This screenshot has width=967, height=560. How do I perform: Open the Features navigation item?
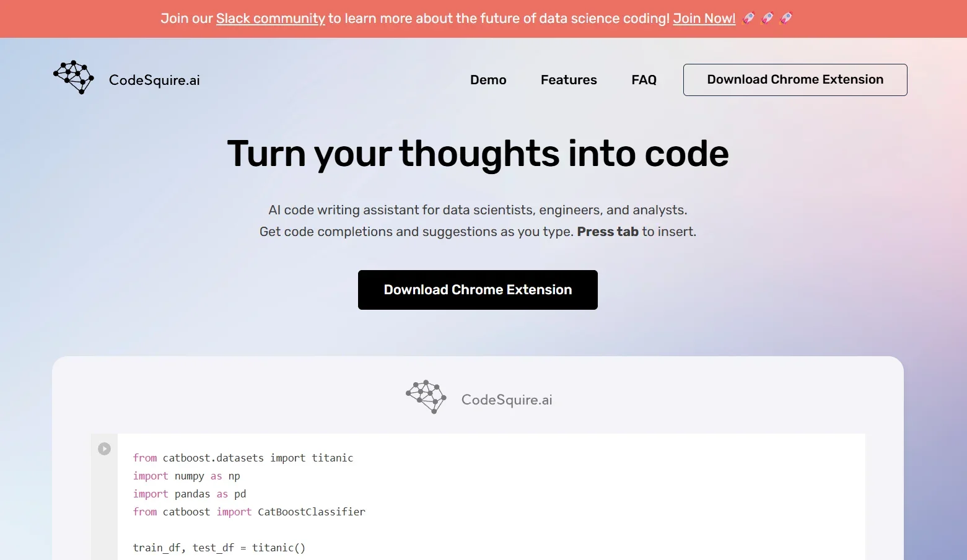click(x=568, y=80)
